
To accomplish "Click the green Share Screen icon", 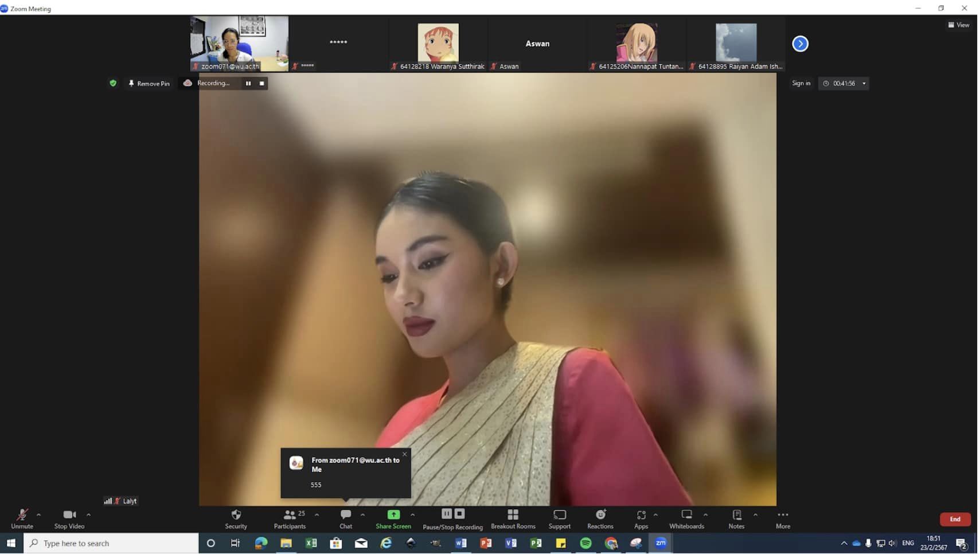I will [x=393, y=515].
